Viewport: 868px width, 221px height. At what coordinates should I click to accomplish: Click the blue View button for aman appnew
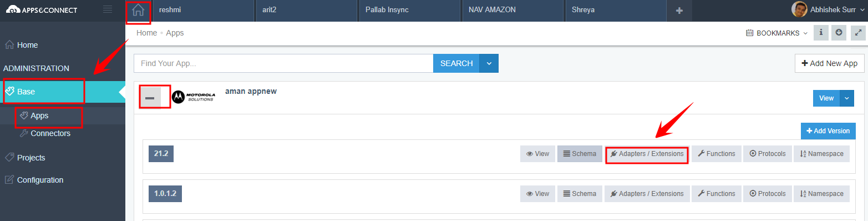pyautogui.click(x=826, y=98)
